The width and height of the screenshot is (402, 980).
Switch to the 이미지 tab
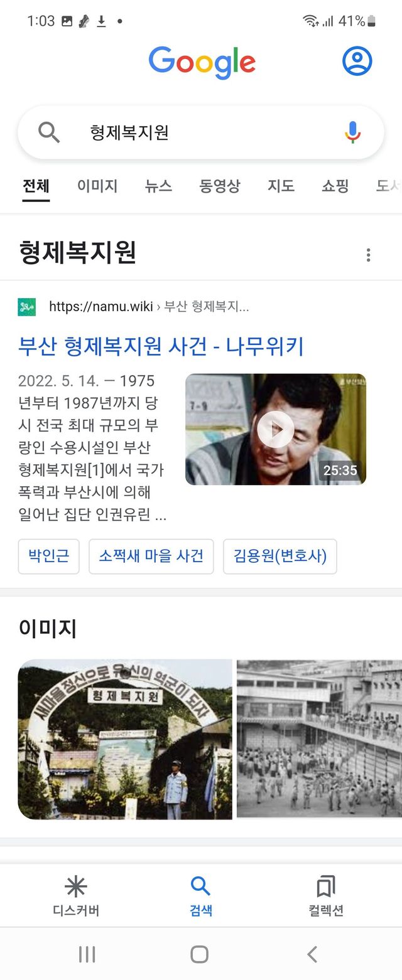97,186
